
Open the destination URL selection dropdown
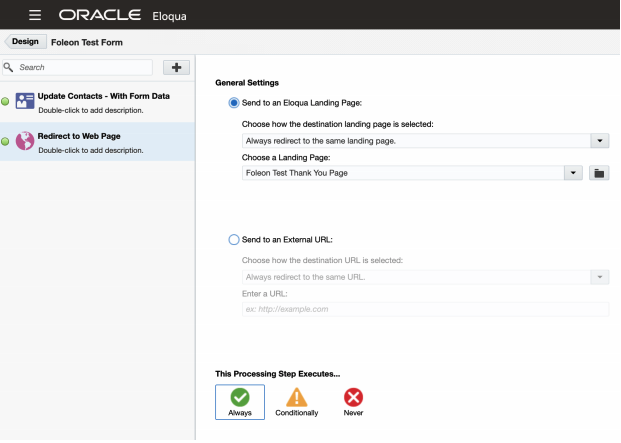coord(599,277)
